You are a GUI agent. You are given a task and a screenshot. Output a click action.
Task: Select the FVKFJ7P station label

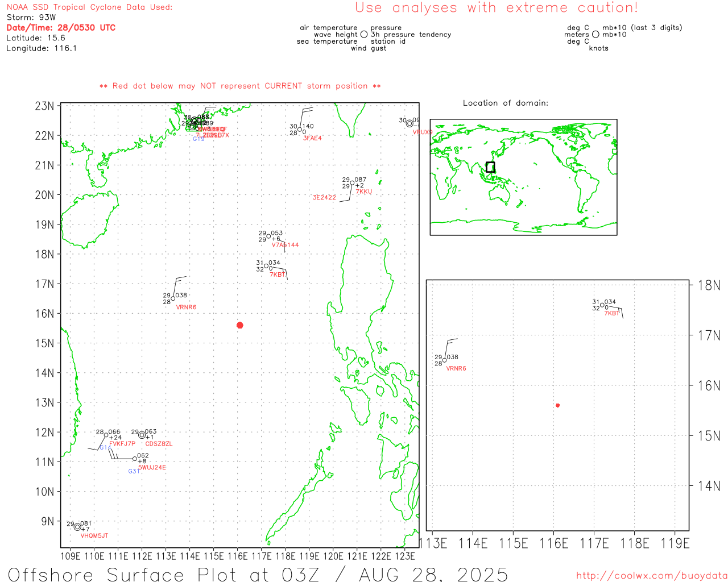point(122,444)
